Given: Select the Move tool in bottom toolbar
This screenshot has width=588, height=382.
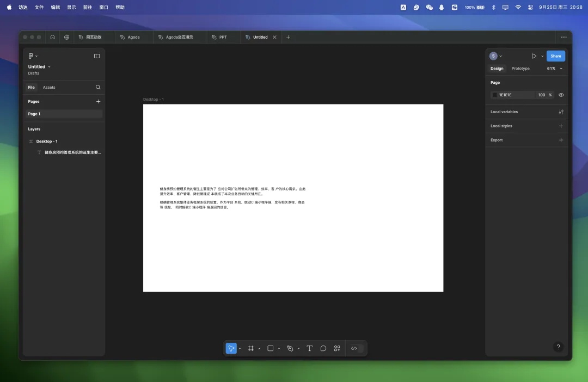Looking at the screenshot, I should click(x=231, y=348).
